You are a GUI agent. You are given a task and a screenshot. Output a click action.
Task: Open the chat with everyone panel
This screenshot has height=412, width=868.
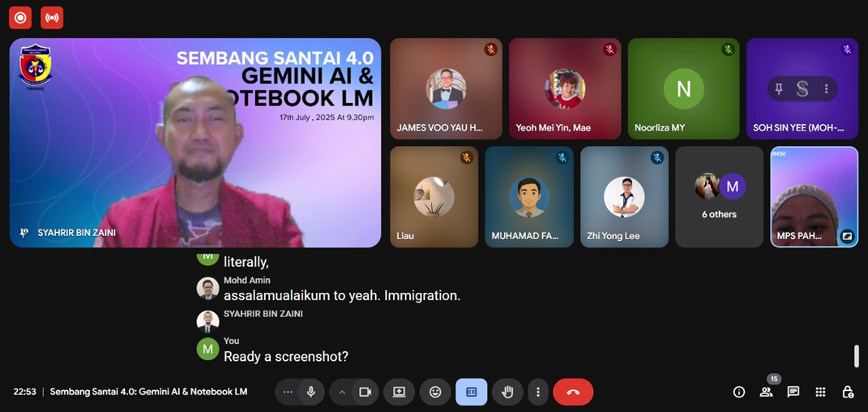pos(793,392)
